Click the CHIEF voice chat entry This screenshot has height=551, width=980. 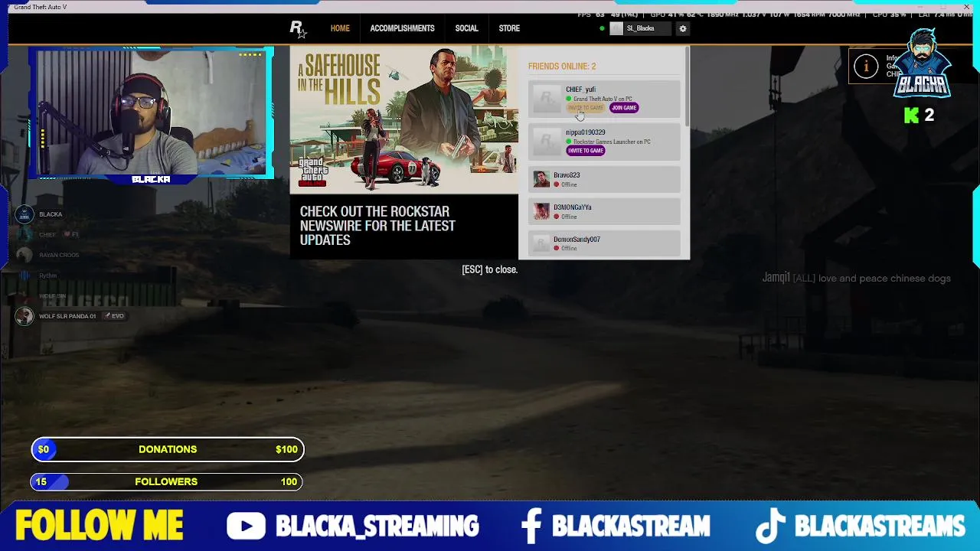click(47, 234)
